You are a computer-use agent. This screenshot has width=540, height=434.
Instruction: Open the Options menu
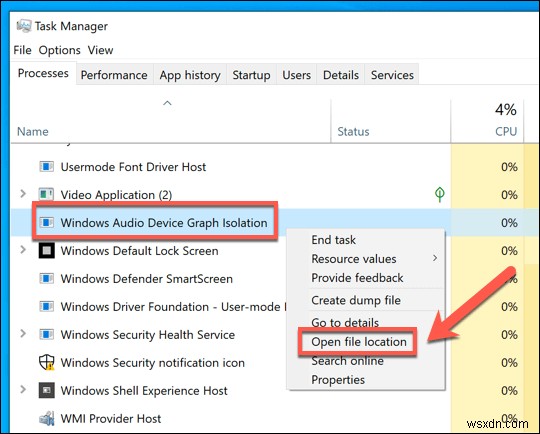click(x=60, y=50)
